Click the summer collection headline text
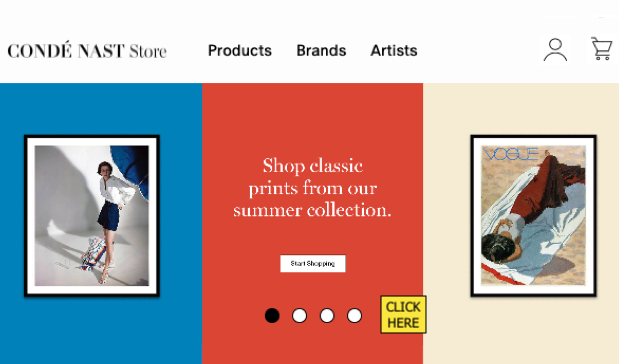The image size is (619, 364). tap(312, 188)
